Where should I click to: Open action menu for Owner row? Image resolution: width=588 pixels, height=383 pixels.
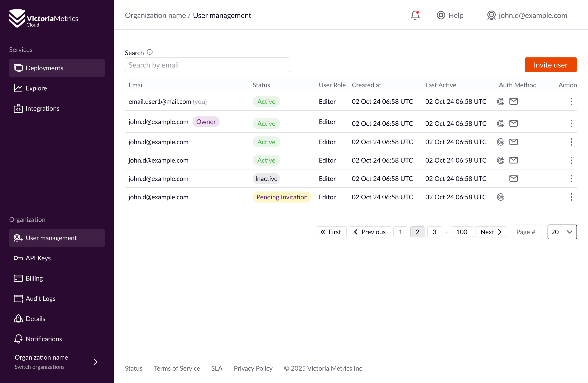[x=571, y=124]
